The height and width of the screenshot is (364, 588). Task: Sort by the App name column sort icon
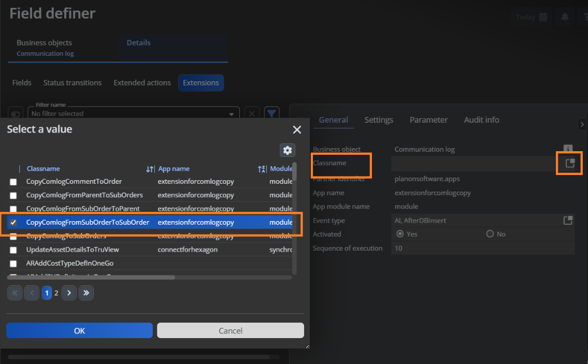tap(262, 169)
